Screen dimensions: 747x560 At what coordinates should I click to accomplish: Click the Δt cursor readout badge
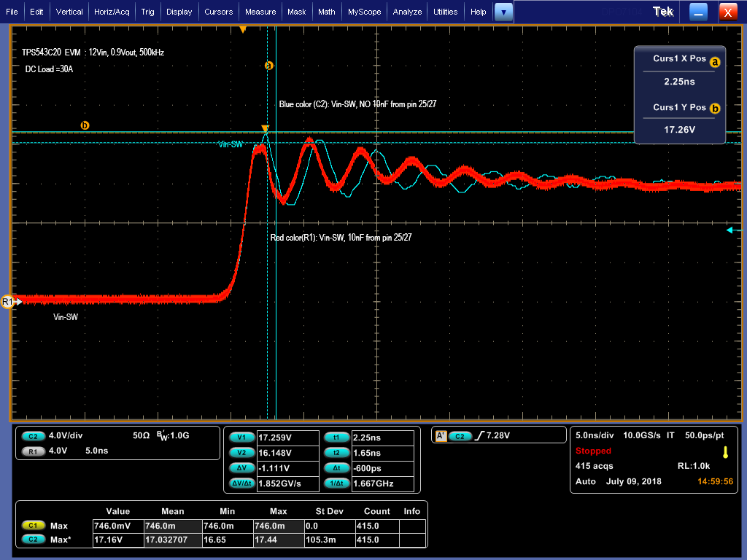pos(336,468)
